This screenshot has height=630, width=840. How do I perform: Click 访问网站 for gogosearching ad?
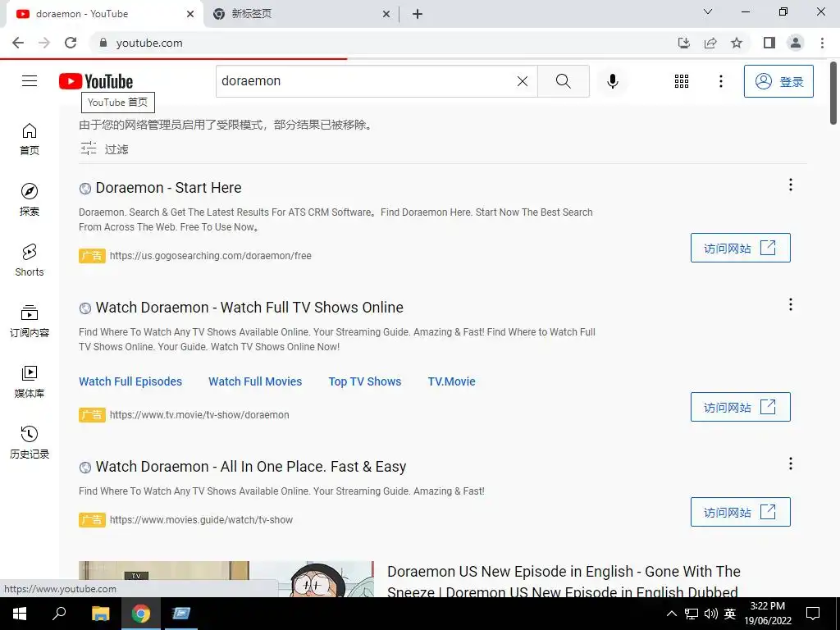[741, 248]
